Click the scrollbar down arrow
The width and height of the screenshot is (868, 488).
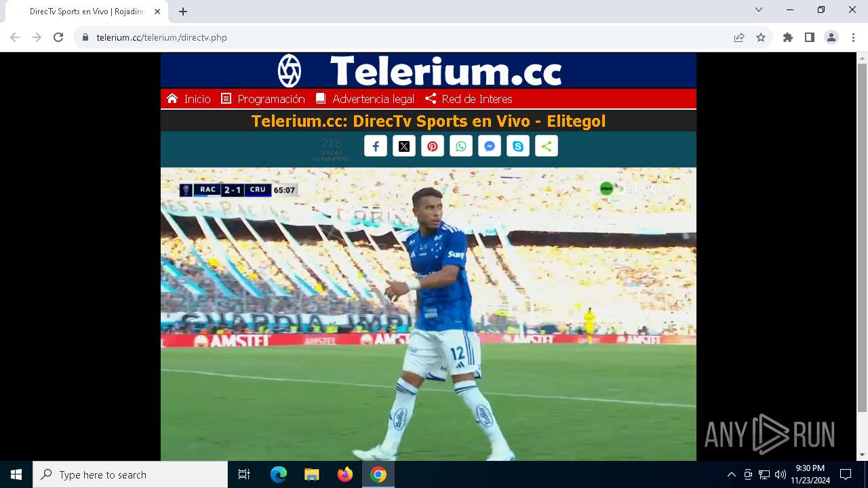[862, 455]
